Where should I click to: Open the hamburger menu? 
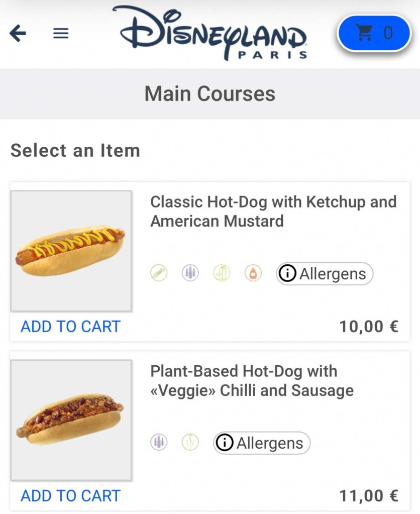pyautogui.click(x=61, y=34)
